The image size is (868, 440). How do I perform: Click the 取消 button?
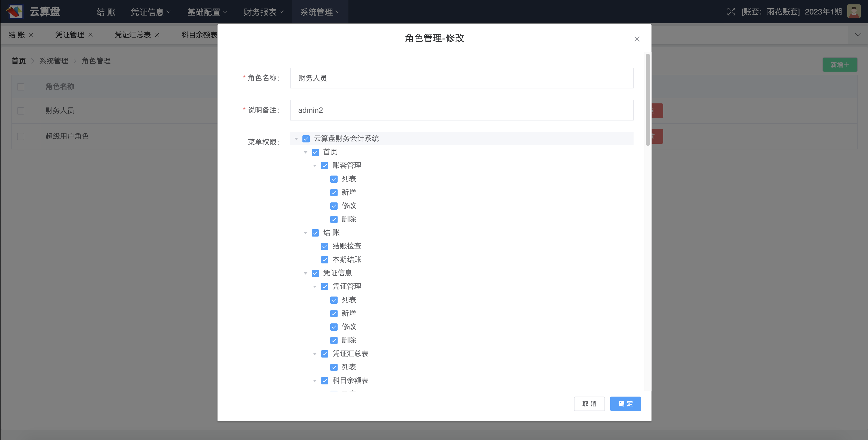[589, 404]
